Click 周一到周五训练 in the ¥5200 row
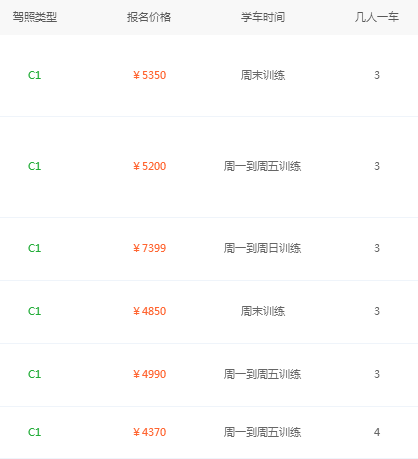This screenshot has height=459, width=418. pyautogui.click(x=262, y=166)
